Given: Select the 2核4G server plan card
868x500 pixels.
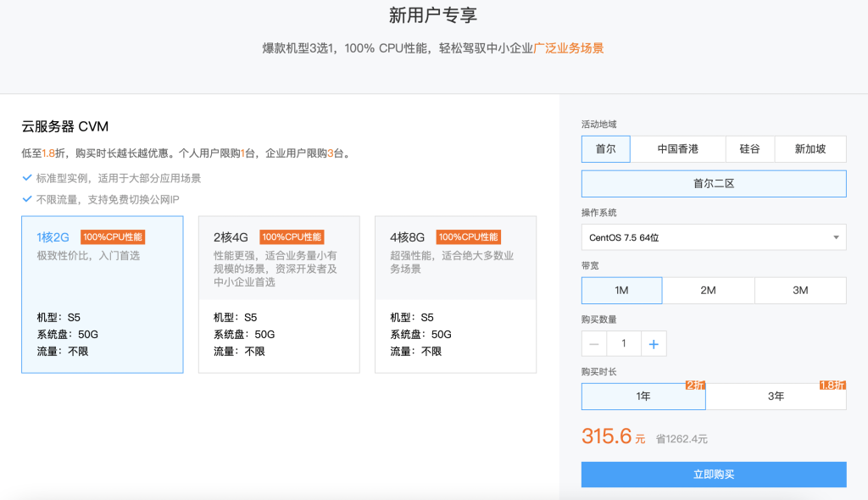Looking at the screenshot, I should coord(279,295).
